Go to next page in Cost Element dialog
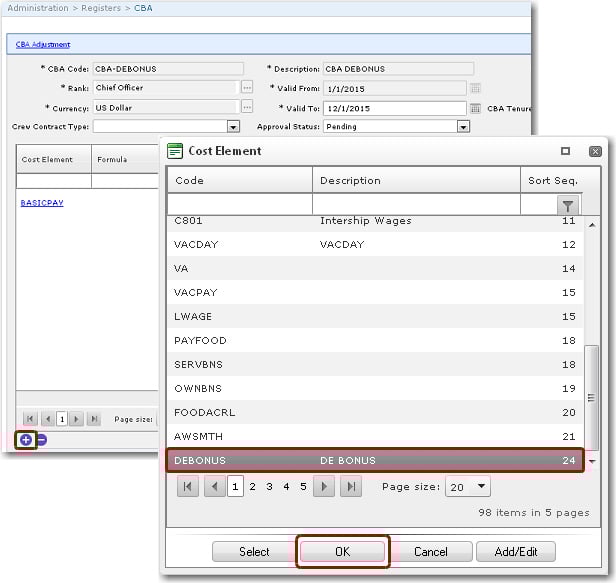This screenshot has height=583, width=616. coord(323,487)
